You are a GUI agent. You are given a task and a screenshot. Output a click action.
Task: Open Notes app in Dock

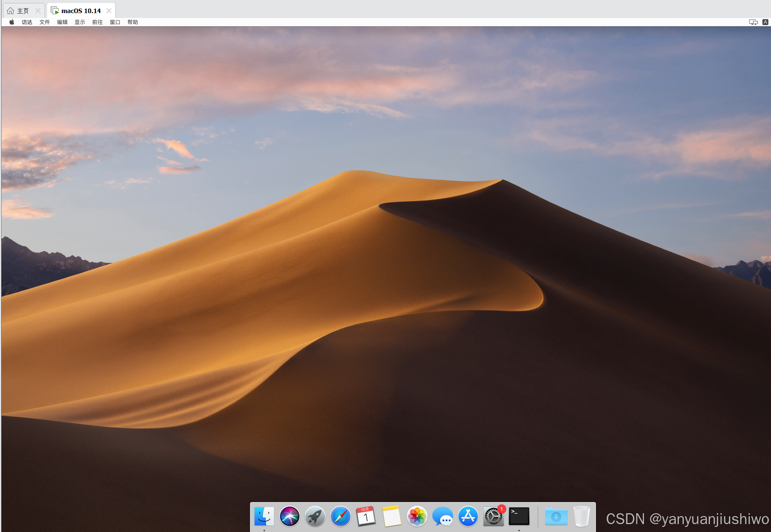tap(391, 516)
